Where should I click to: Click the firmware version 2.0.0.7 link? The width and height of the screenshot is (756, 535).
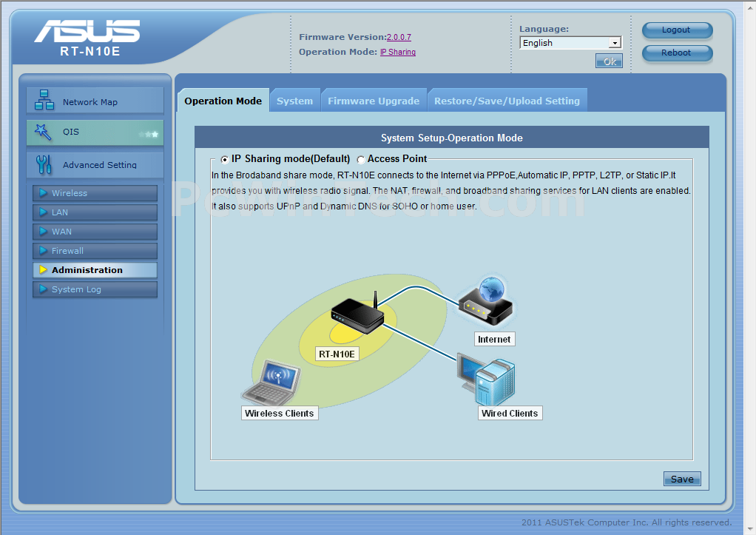pos(399,37)
